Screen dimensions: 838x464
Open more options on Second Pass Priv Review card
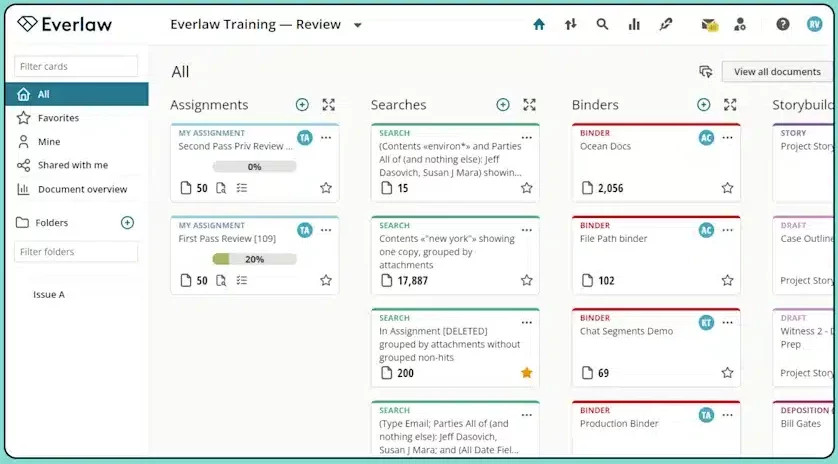point(326,138)
